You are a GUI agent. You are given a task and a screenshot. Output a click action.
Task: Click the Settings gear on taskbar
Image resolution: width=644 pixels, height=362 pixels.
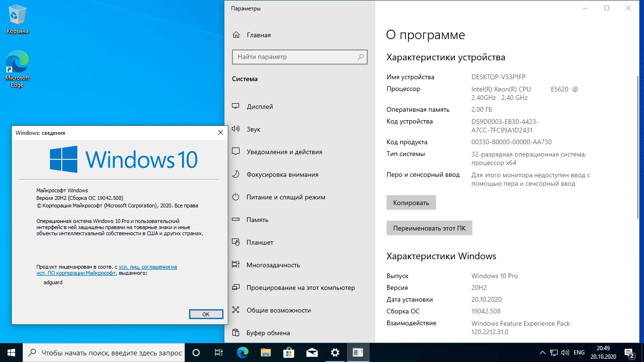(x=335, y=353)
